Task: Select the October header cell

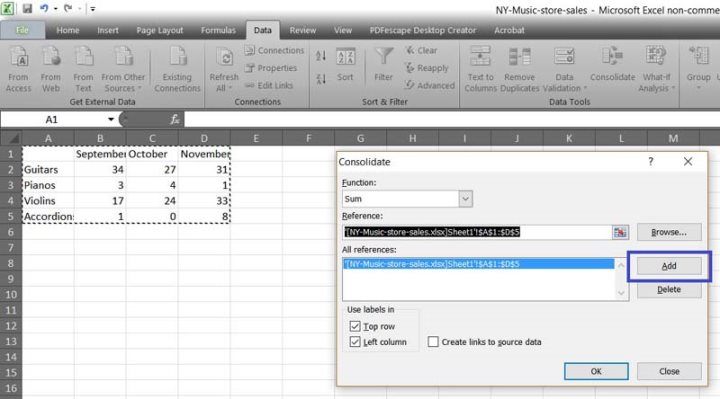Action: [x=152, y=154]
